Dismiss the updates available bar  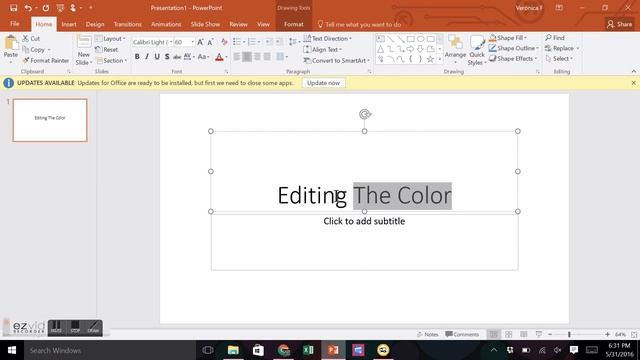click(633, 83)
